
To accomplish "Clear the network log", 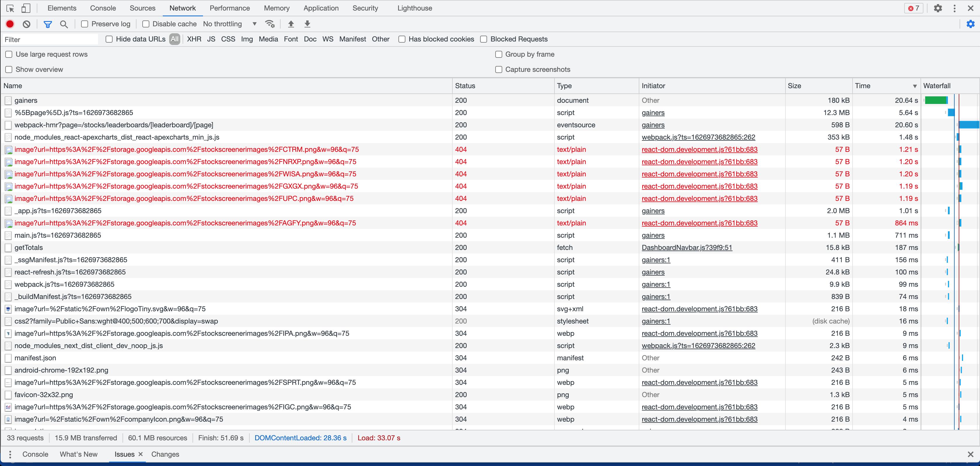I will [x=26, y=24].
